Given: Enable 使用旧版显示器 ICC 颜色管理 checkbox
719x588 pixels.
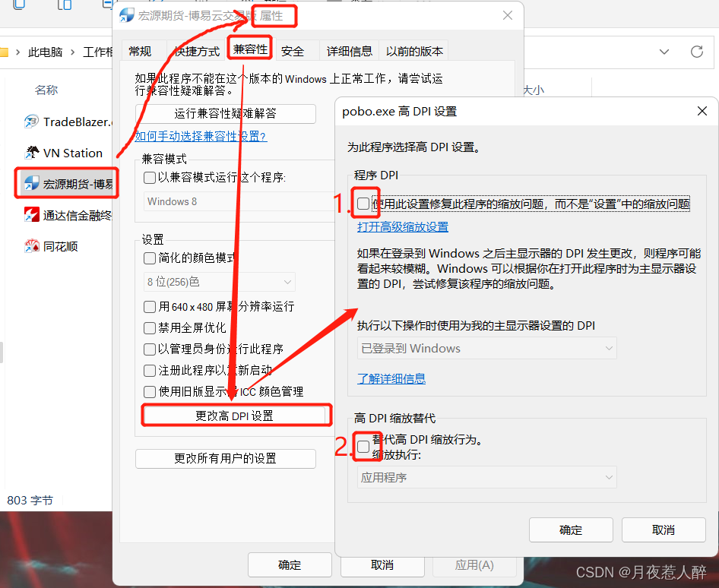Looking at the screenshot, I should pos(150,392).
